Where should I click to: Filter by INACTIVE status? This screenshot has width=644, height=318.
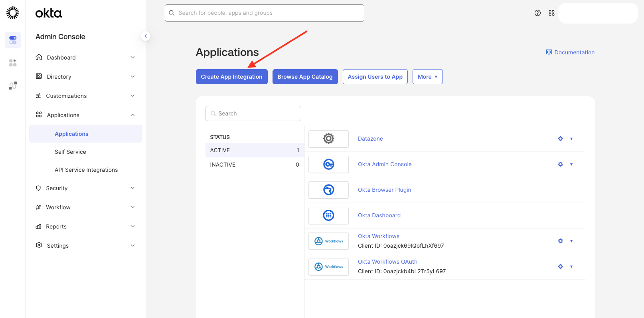255,165
